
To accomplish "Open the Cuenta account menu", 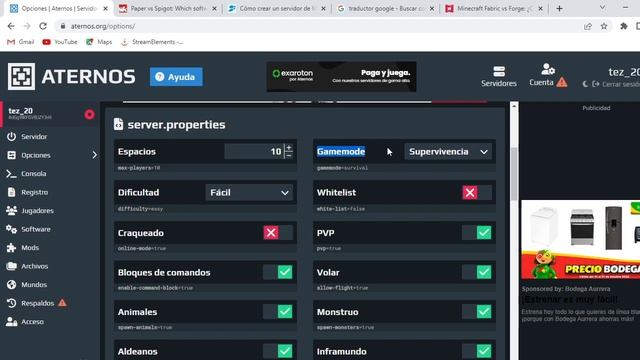I will [x=542, y=76].
